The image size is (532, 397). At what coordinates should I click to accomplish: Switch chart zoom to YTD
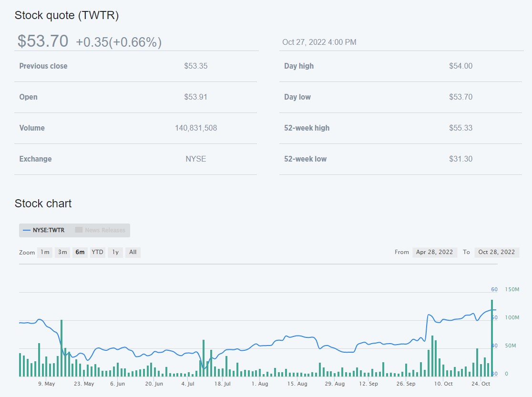pyautogui.click(x=97, y=252)
